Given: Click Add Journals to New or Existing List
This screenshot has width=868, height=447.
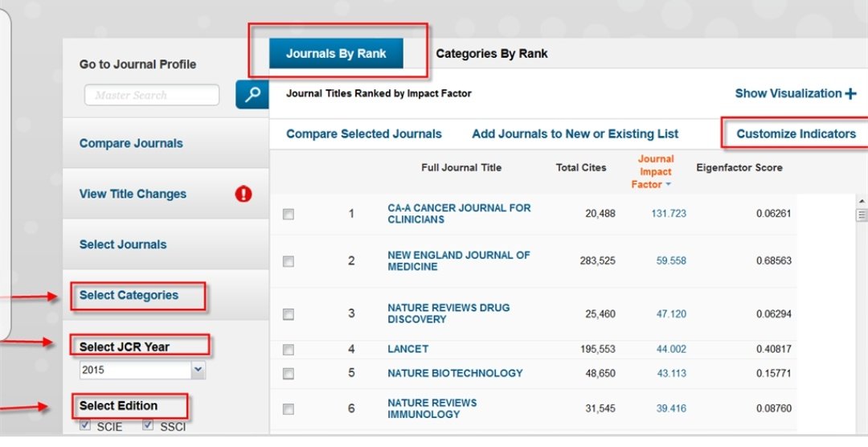Looking at the screenshot, I should tap(575, 134).
